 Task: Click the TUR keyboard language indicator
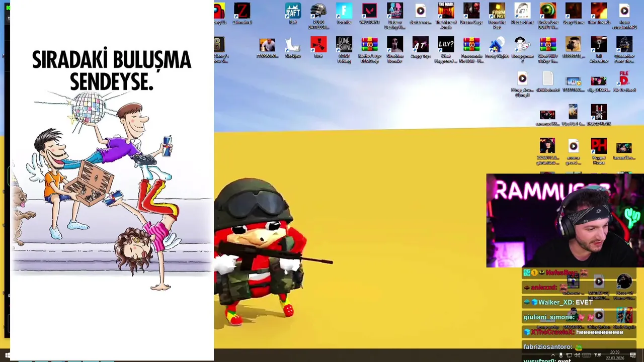pos(598,355)
